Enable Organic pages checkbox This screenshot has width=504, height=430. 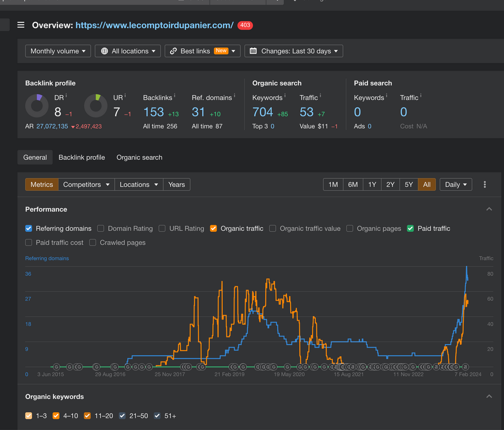pyautogui.click(x=350, y=228)
